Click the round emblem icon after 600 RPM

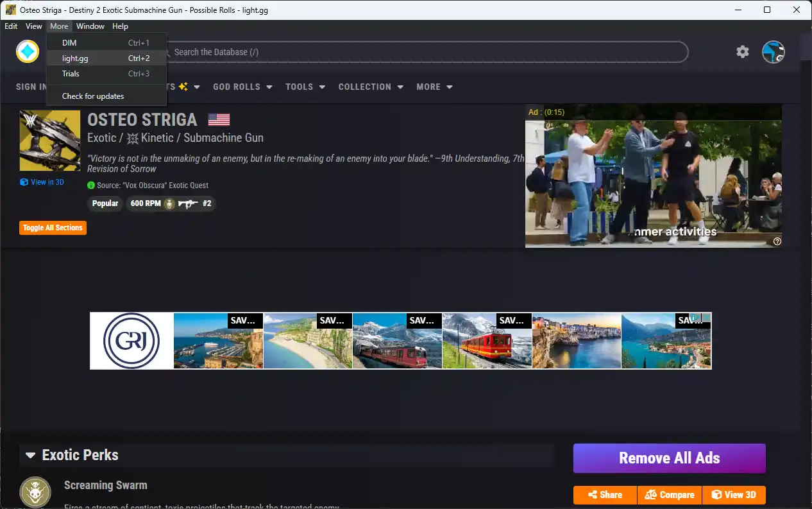tap(169, 203)
